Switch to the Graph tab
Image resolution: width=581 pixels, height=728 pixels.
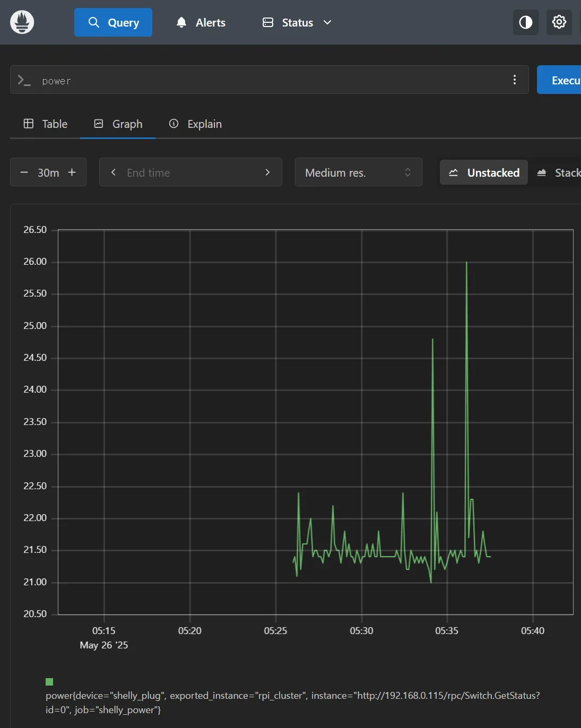tap(118, 124)
